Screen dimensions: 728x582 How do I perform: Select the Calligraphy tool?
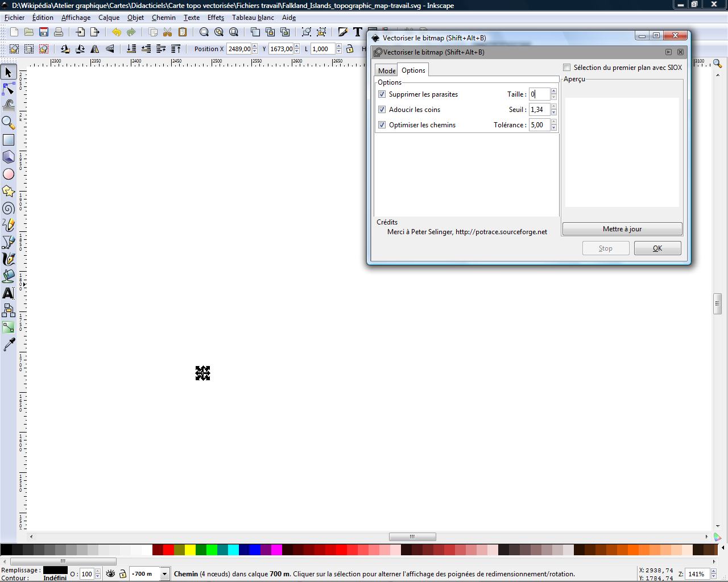point(9,259)
